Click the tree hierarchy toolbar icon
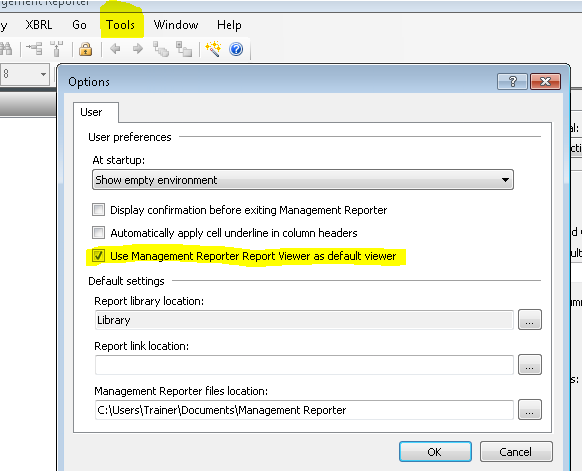Screen dimensions: 582x471 [34, 49]
